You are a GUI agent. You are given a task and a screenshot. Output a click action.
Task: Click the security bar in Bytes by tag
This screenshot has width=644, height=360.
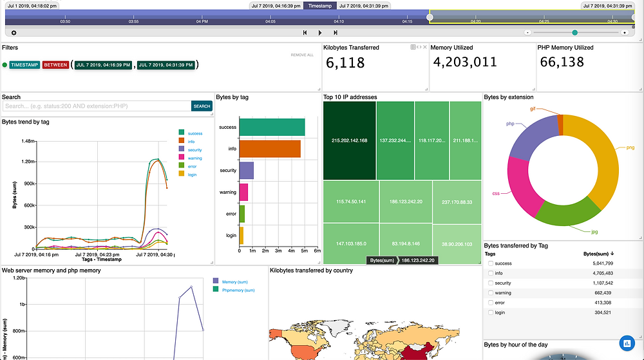[247, 171]
